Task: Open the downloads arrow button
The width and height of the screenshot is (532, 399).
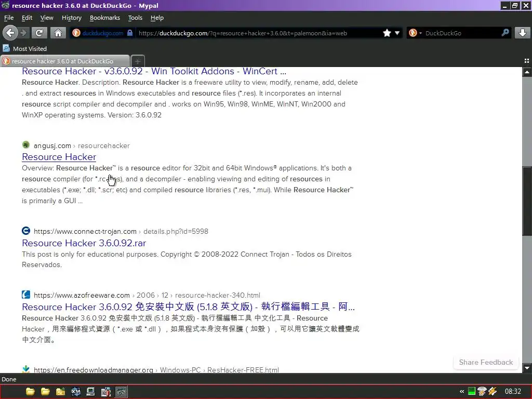Action: 523,33
